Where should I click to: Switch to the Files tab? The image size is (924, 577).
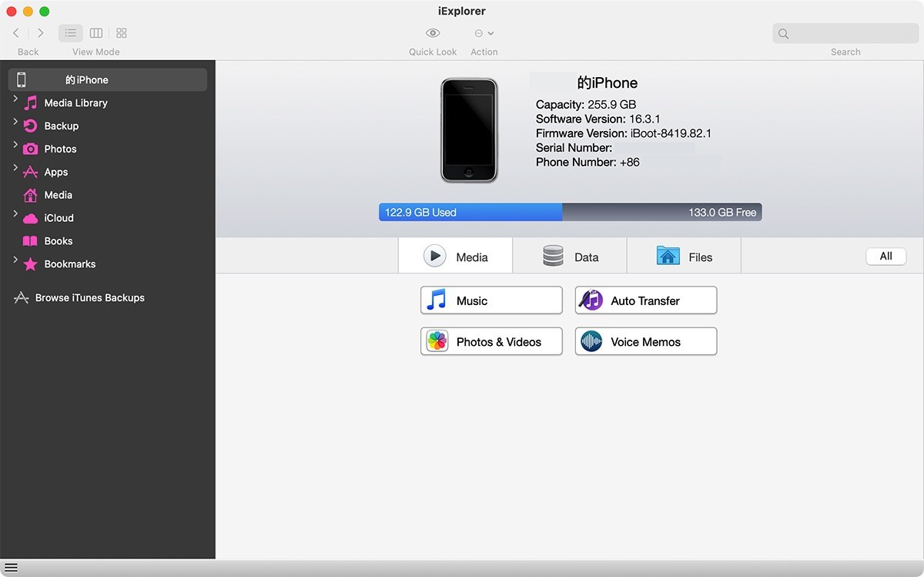(684, 256)
